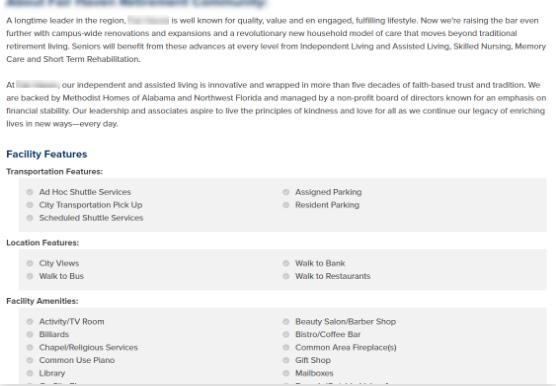Select the bullet icon beside City Views
This screenshot has width=556, height=386.
(30, 263)
